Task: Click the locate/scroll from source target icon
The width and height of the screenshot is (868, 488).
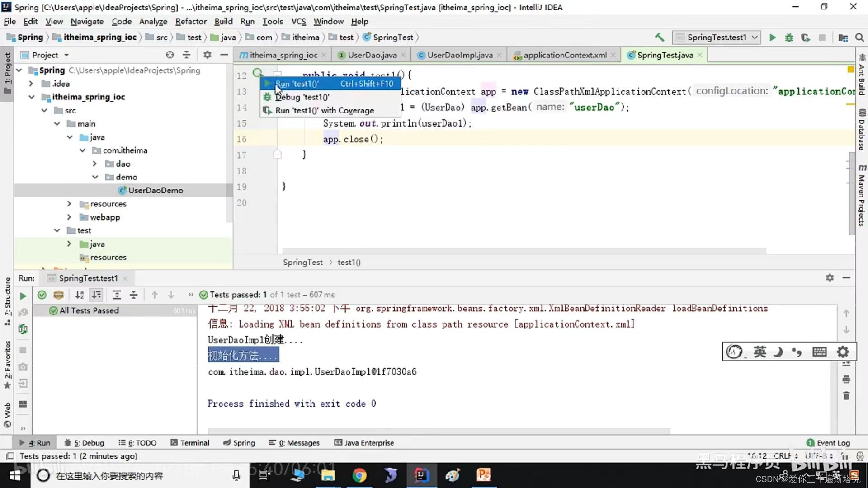Action: click(x=170, y=55)
